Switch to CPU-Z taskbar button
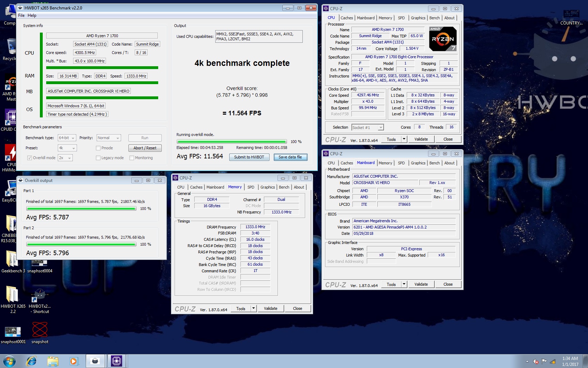Image resolution: width=588 pixels, height=368 pixels. point(116,361)
